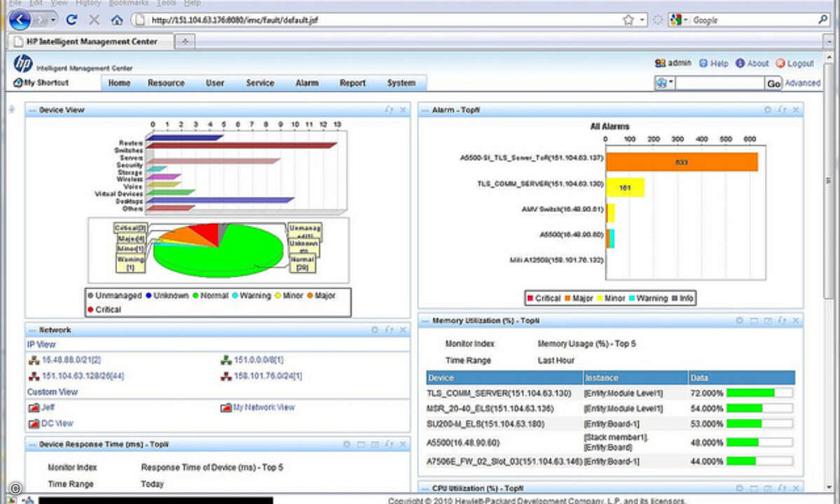Screen dimensions: 840x504
Task: Open the Report menu
Action: (352, 83)
